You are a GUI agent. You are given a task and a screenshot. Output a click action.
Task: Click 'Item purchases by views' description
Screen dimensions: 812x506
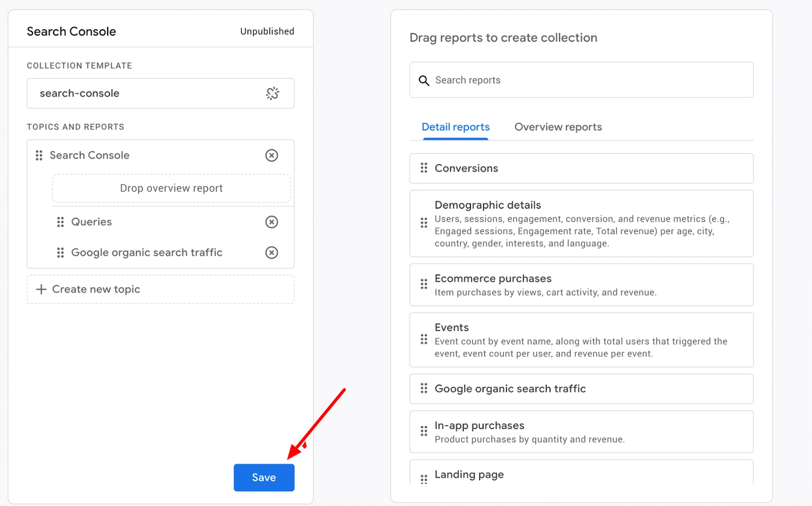click(x=546, y=292)
